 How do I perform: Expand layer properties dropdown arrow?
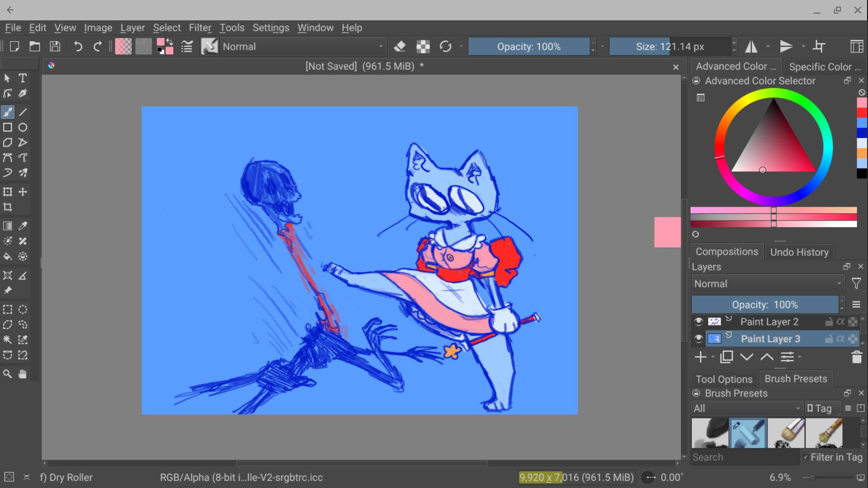800,357
